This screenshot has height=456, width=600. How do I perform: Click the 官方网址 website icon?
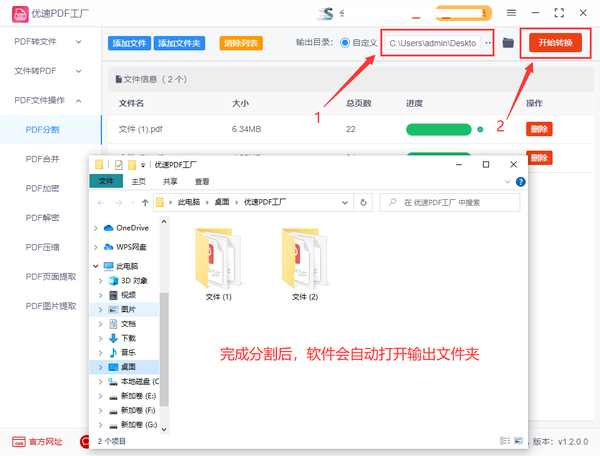pyautogui.click(x=19, y=442)
